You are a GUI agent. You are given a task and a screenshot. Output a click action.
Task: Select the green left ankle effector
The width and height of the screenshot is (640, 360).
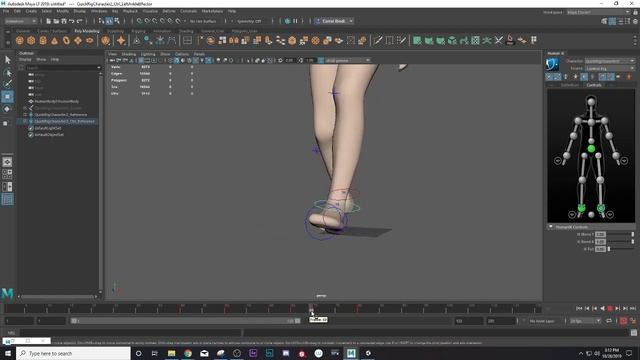coord(601,208)
